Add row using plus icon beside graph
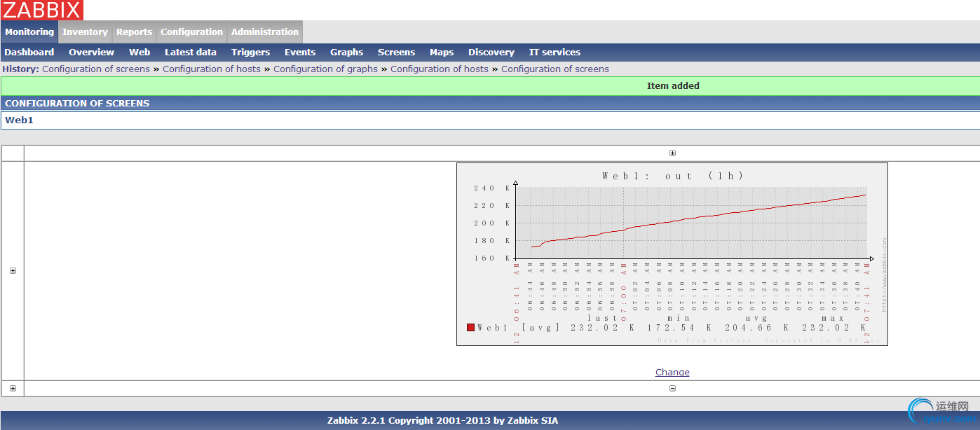 click(x=13, y=271)
